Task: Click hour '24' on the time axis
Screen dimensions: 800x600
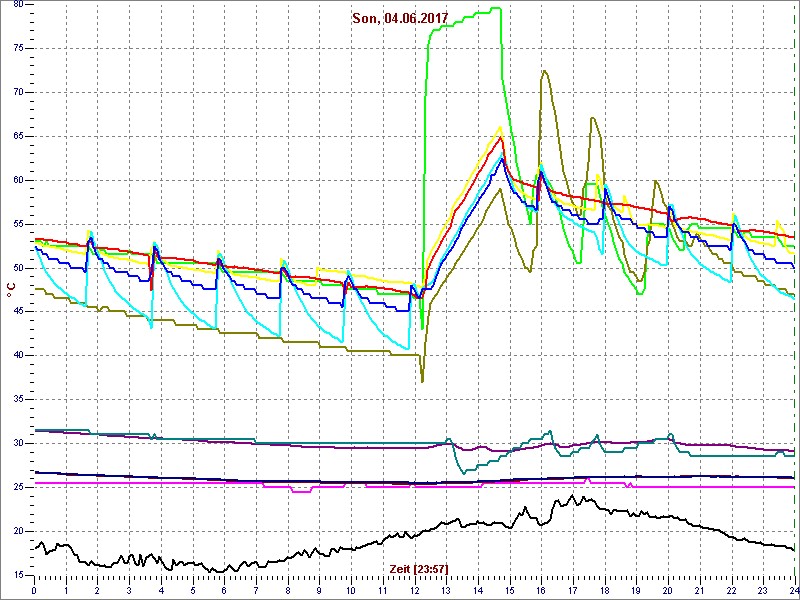Action: (793, 590)
